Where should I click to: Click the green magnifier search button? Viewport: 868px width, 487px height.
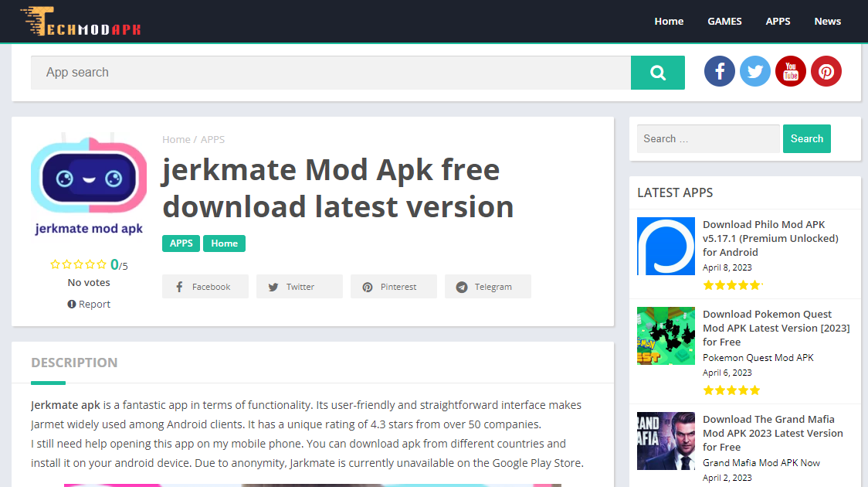click(658, 73)
